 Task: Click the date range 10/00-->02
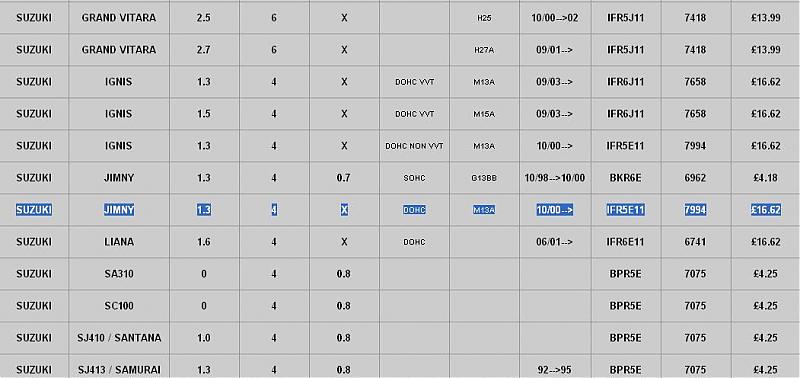(x=555, y=18)
